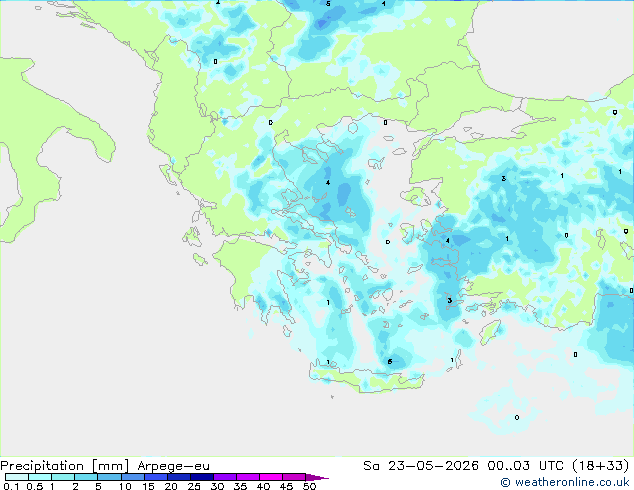Click the legend label '0.1'

11,486
